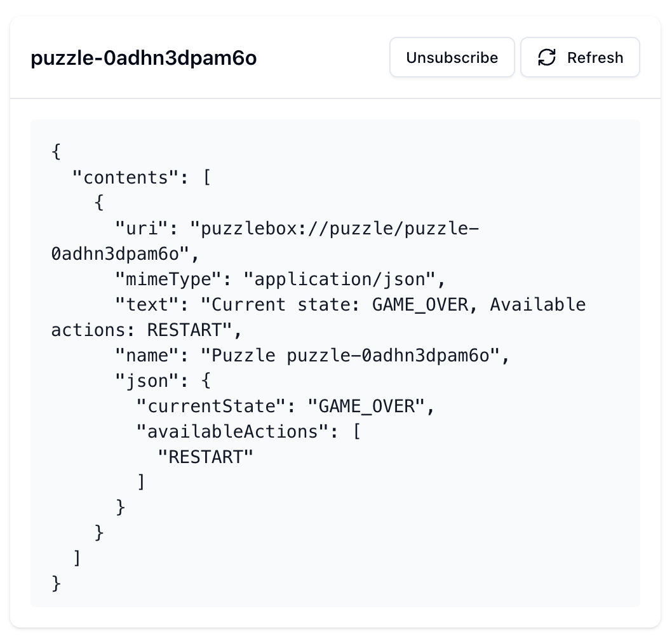This screenshot has height=639, width=672.
Task: Click the closing brace at bottom
Action: [x=55, y=582]
